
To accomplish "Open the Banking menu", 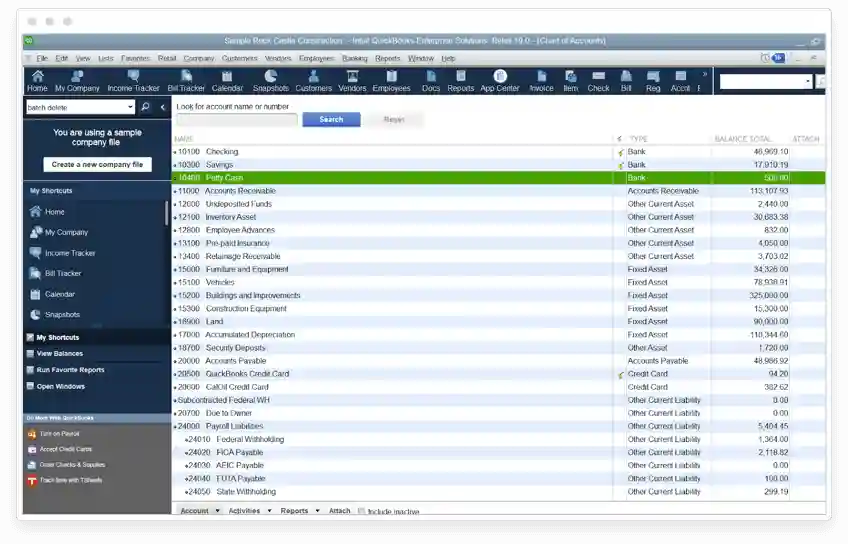I will pyautogui.click(x=355, y=58).
